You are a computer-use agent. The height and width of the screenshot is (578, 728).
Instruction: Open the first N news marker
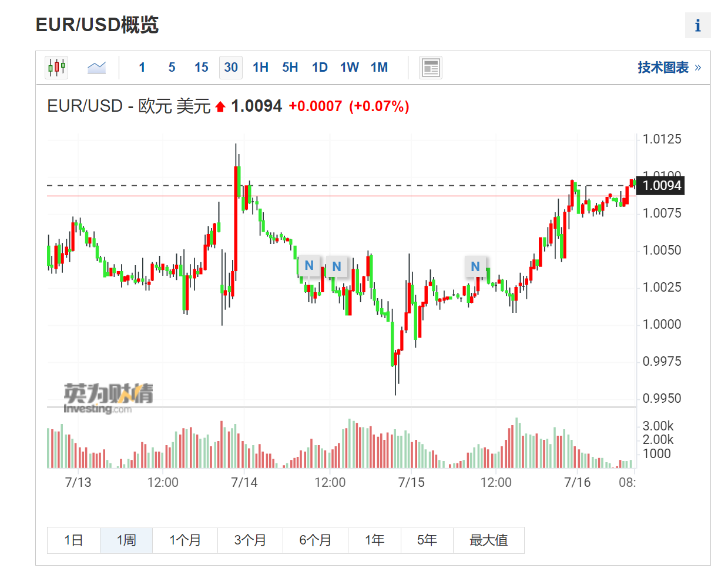click(309, 266)
